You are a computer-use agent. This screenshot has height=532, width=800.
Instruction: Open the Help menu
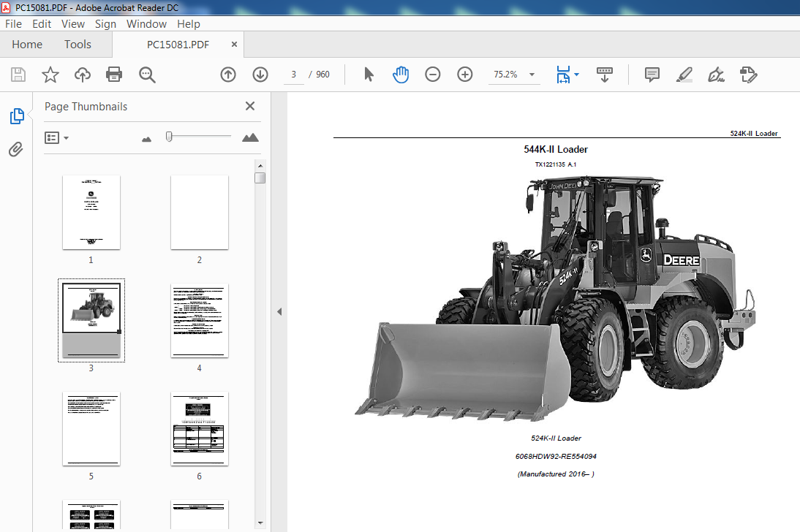pos(188,24)
